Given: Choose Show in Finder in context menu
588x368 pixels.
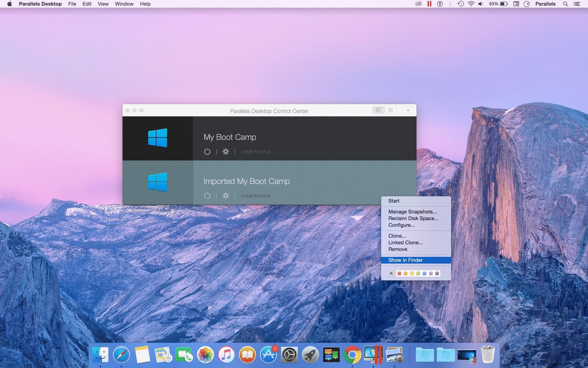Looking at the screenshot, I should (416, 260).
